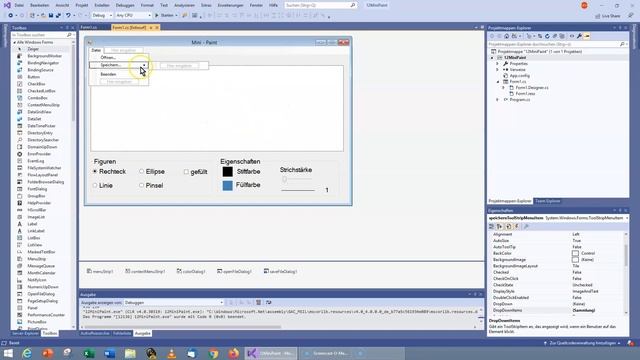Click the Speichern menu item in form
This screenshot has height=360, width=640.
click(119, 65)
